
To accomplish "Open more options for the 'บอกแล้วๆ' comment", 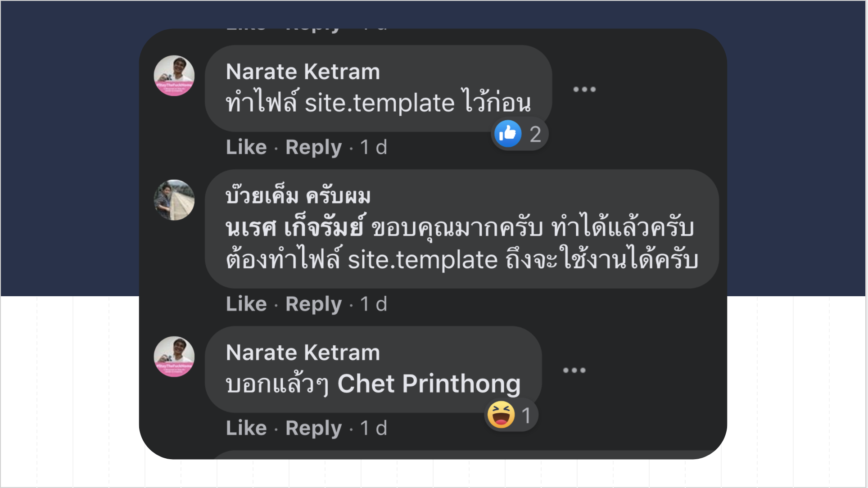I will [574, 371].
